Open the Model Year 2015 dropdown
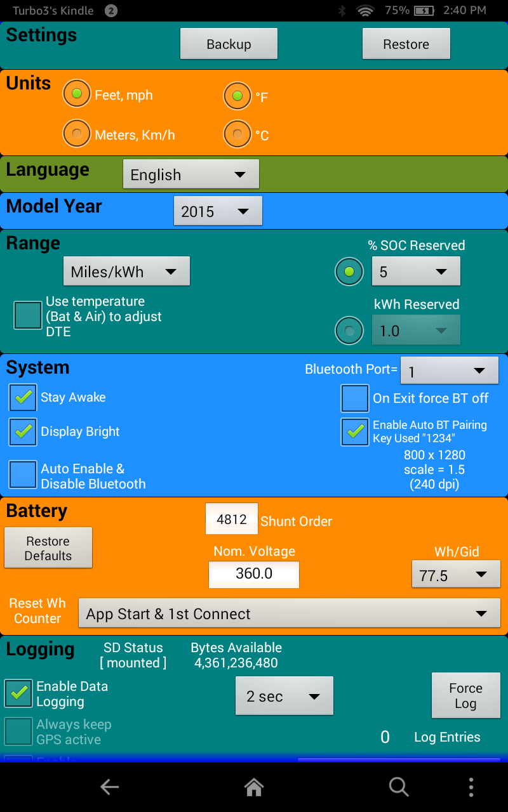The image size is (508, 812). 218,211
